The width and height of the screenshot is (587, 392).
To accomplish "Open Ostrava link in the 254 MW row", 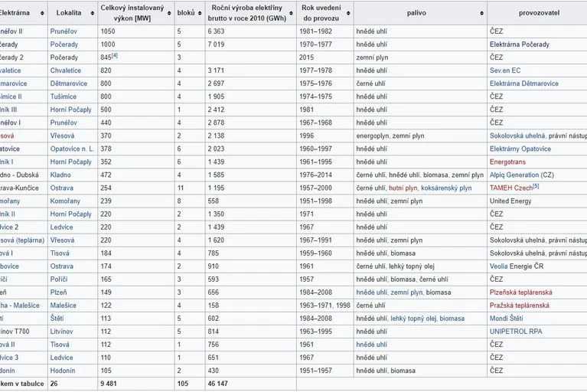I will coord(62,188).
